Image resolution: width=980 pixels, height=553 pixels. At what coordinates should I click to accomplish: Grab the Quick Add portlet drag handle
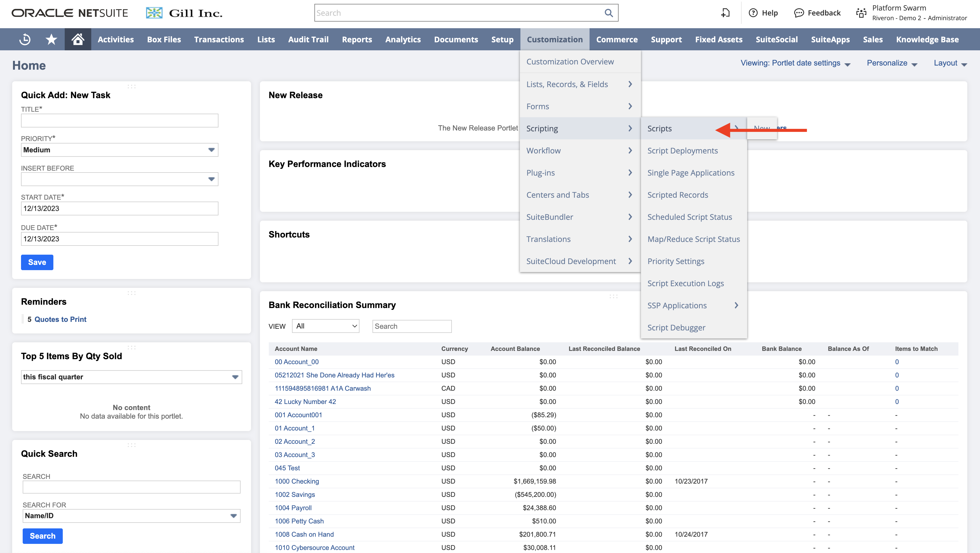click(x=132, y=86)
